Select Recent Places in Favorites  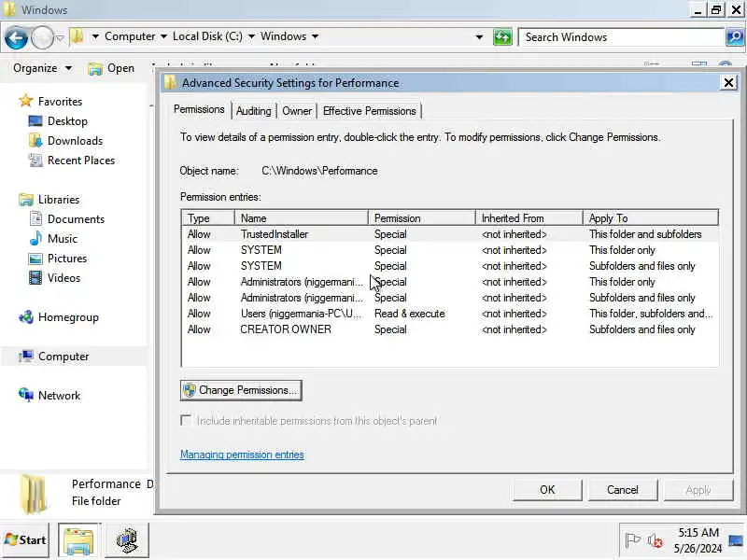81,161
